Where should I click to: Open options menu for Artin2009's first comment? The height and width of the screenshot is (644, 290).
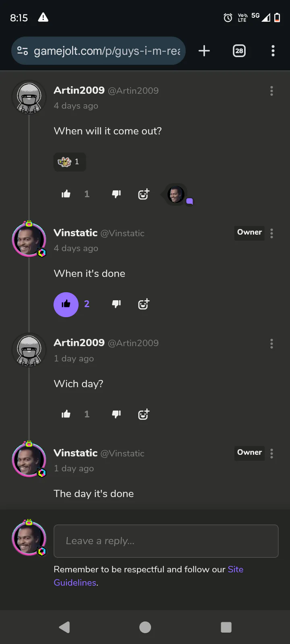(x=271, y=91)
